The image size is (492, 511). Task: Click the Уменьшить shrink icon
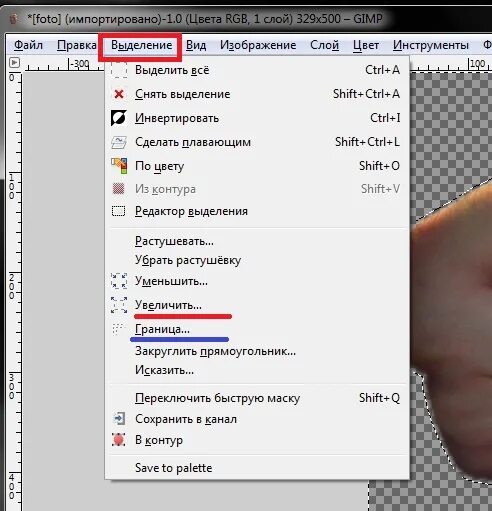[119, 281]
